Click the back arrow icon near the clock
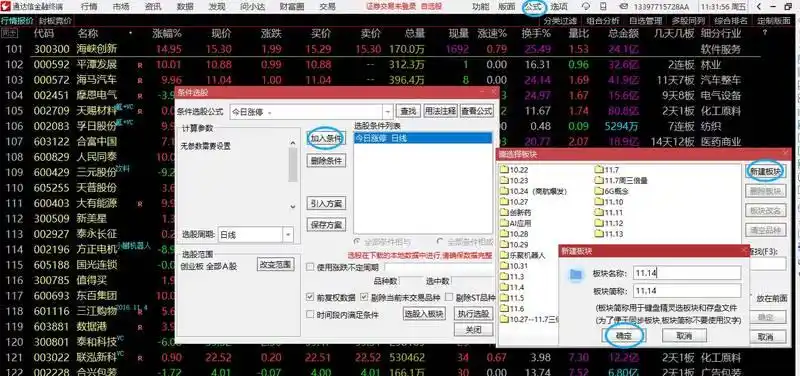Image resolution: width=800 pixels, height=376 pixels. coord(759,7)
